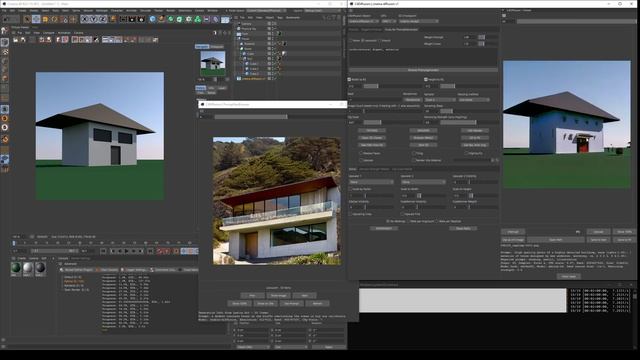The width and height of the screenshot is (640, 360).
Task: Click the Navigator house thumbnail in Picture Viewer
Action: 213,63
